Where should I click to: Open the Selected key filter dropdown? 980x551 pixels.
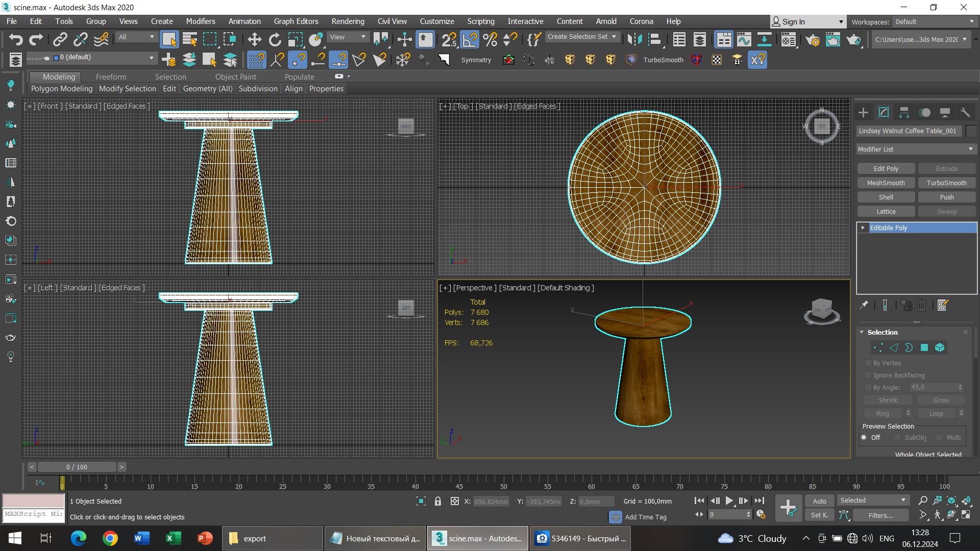click(873, 500)
